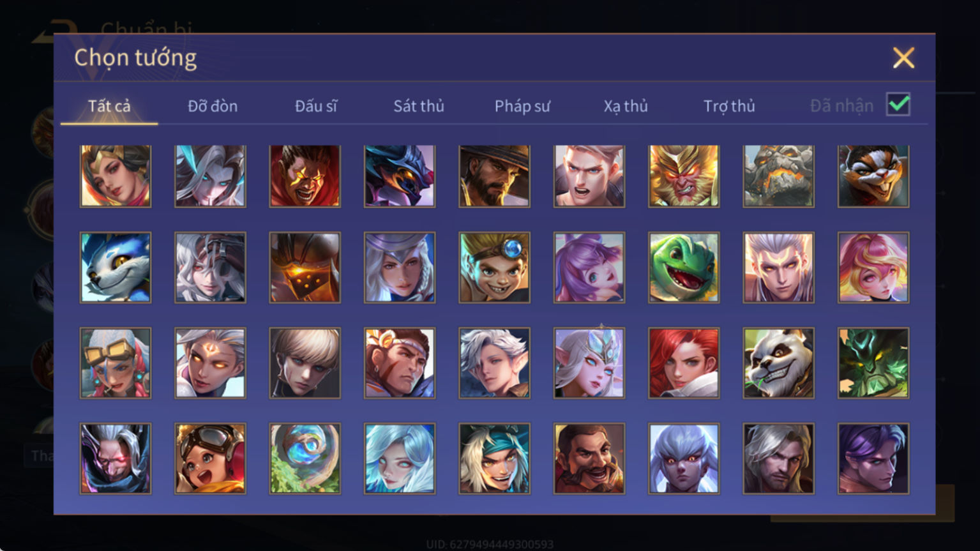Screen dimensions: 980x551
Task: Choose the golden monkey king hero
Action: (x=683, y=176)
